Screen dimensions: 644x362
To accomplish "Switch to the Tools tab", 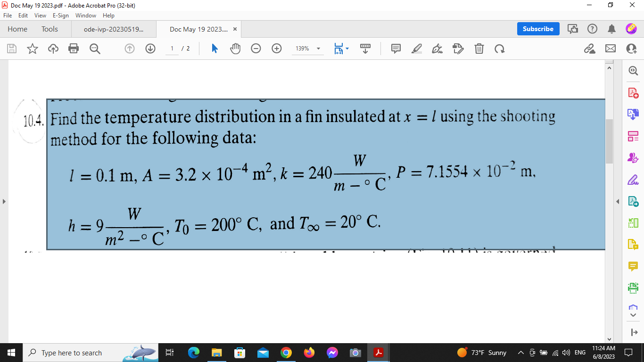I will 50,29.
